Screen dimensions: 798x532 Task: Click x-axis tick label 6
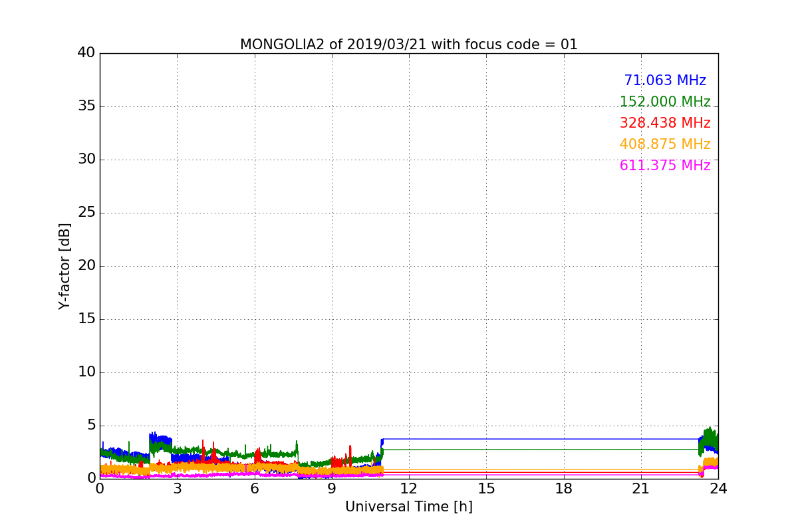[254, 489]
